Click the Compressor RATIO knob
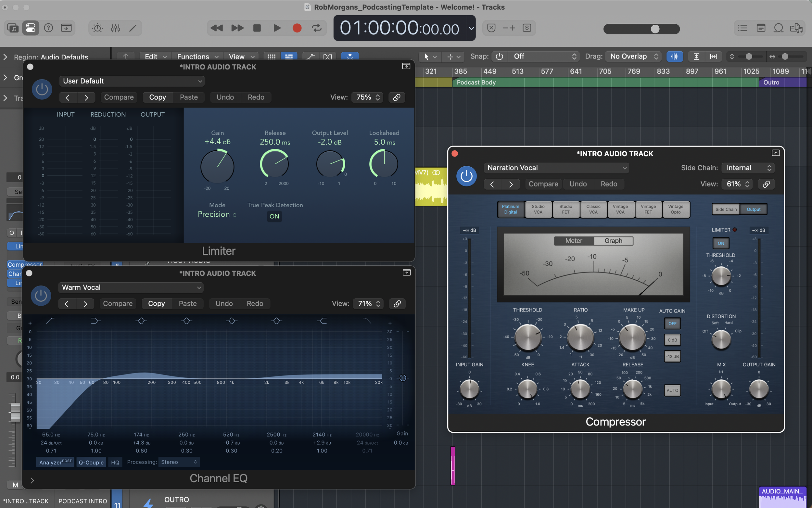The image size is (812, 508). click(x=580, y=337)
